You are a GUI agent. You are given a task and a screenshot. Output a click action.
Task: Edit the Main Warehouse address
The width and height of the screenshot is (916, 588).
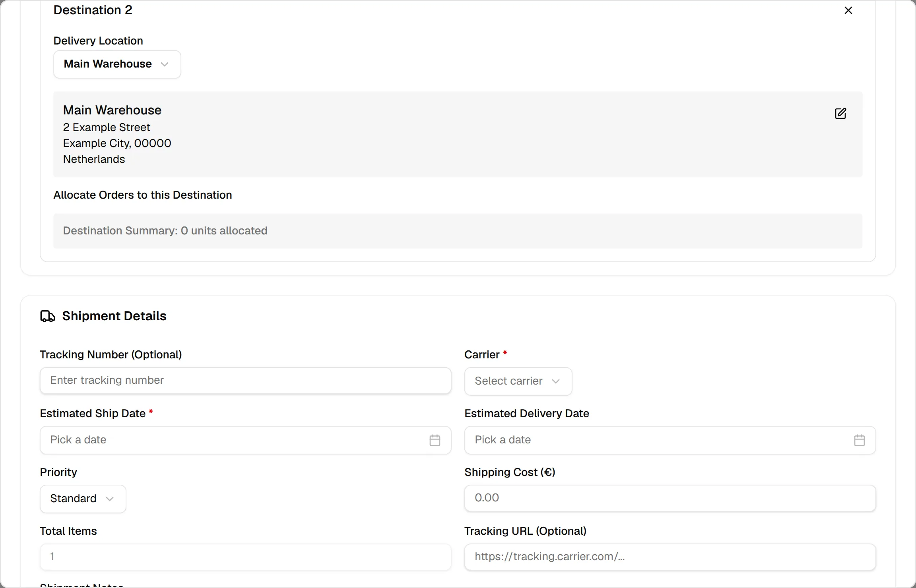coord(840,113)
